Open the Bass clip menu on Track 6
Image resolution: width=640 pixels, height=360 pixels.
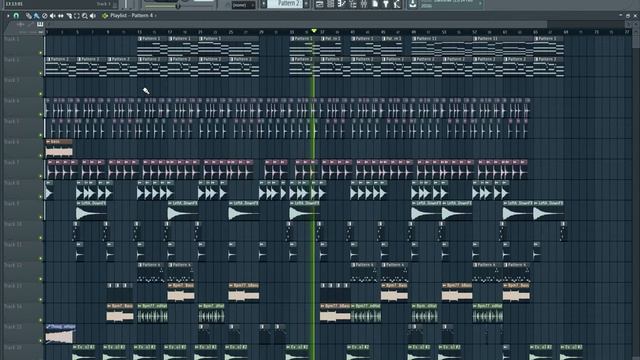point(48,142)
